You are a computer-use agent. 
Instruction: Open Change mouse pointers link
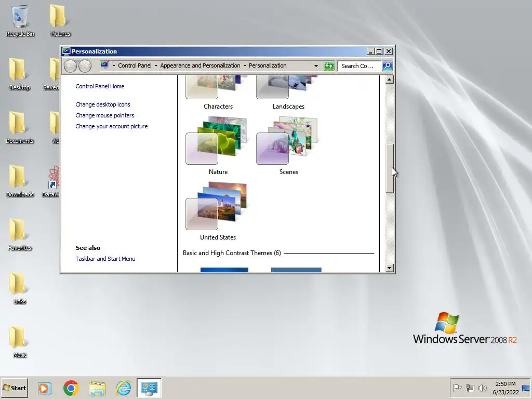click(x=105, y=115)
